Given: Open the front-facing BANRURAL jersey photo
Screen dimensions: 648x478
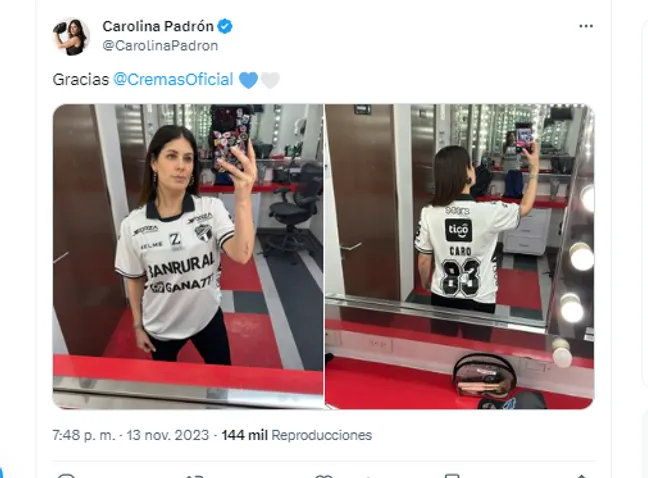Looking at the screenshot, I should tap(188, 257).
